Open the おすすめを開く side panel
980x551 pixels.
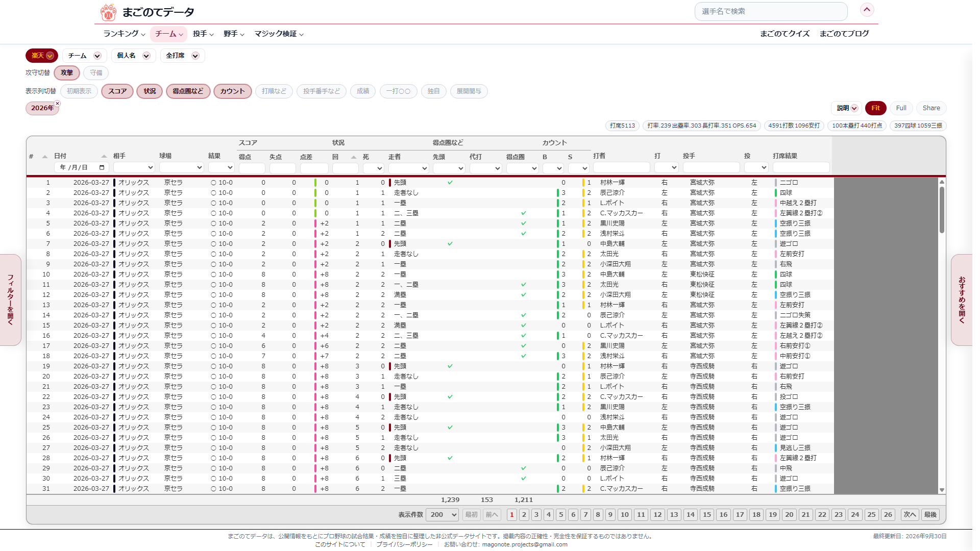pos(962,300)
